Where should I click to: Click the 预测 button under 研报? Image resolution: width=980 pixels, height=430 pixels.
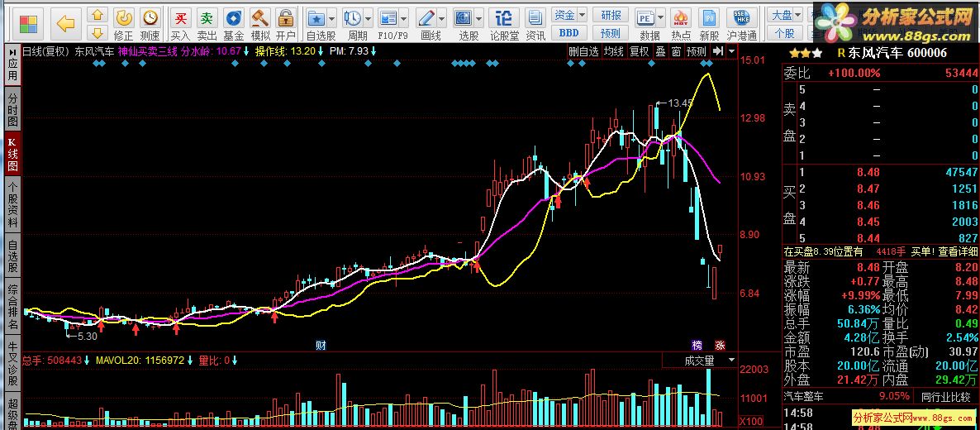pyautogui.click(x=611, y=33)
